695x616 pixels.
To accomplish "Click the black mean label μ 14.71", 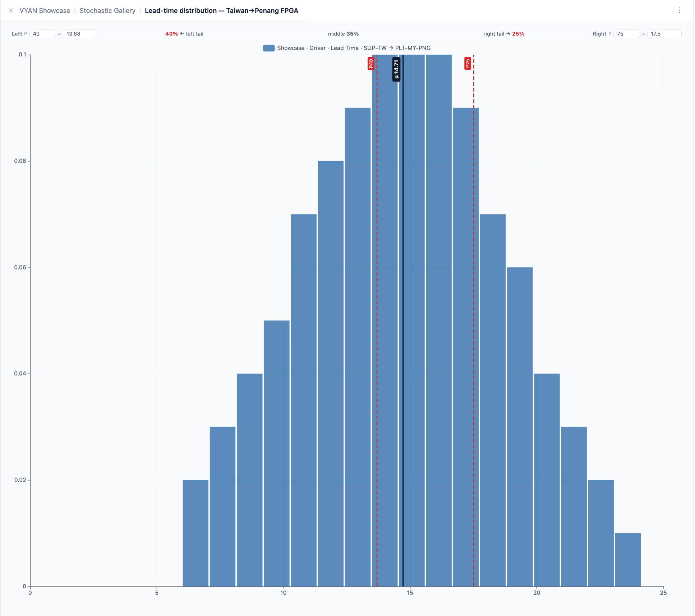I will (396, 69).
